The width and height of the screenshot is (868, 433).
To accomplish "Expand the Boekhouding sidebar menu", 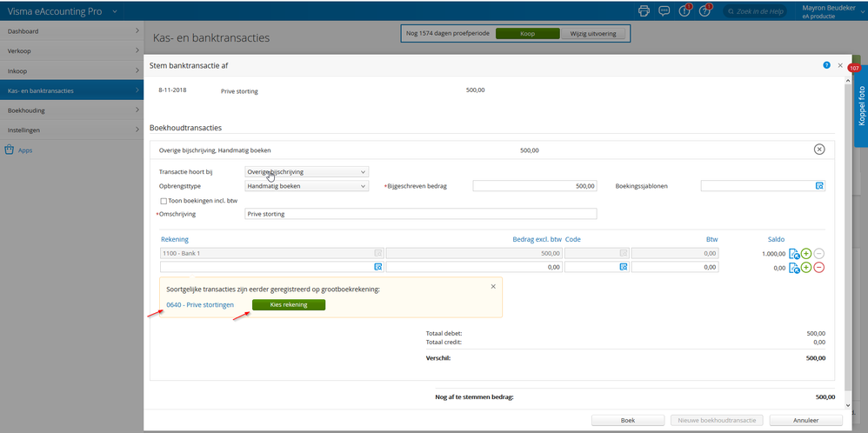I will click(72, 110).
